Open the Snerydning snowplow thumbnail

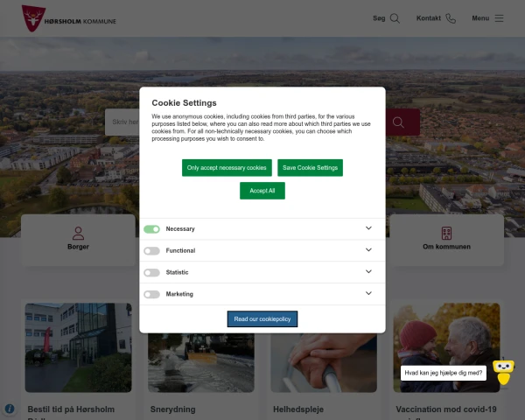click(x=201, y=363)
